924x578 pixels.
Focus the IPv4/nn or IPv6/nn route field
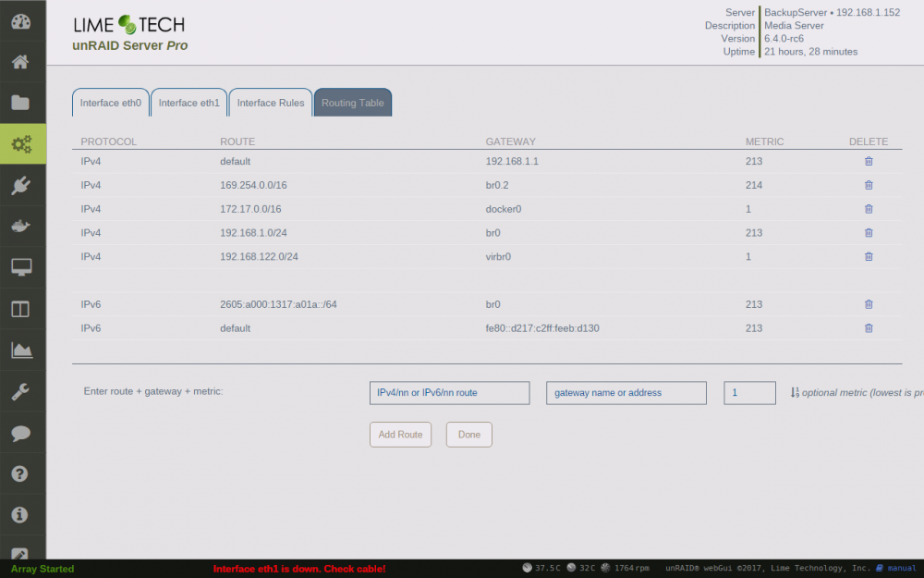point(450,393)
